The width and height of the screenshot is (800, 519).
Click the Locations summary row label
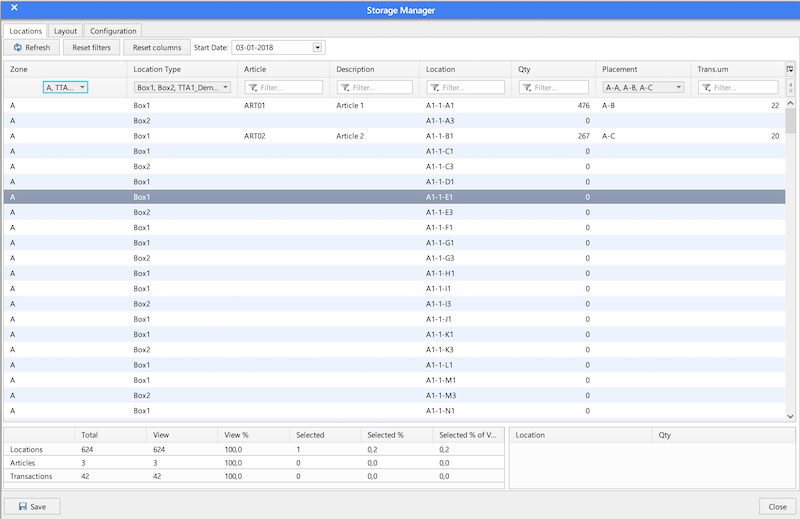coord(27,450)
